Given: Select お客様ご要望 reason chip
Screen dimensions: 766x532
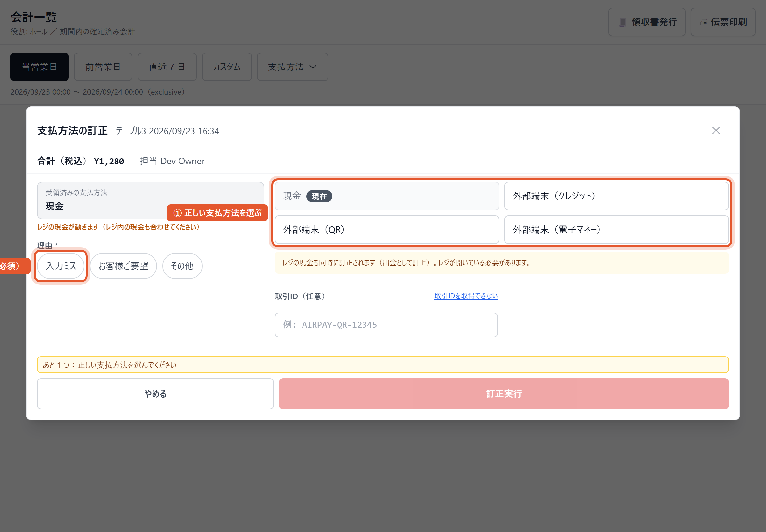Looking at the screenshot, I should click(x=123, y=266).
